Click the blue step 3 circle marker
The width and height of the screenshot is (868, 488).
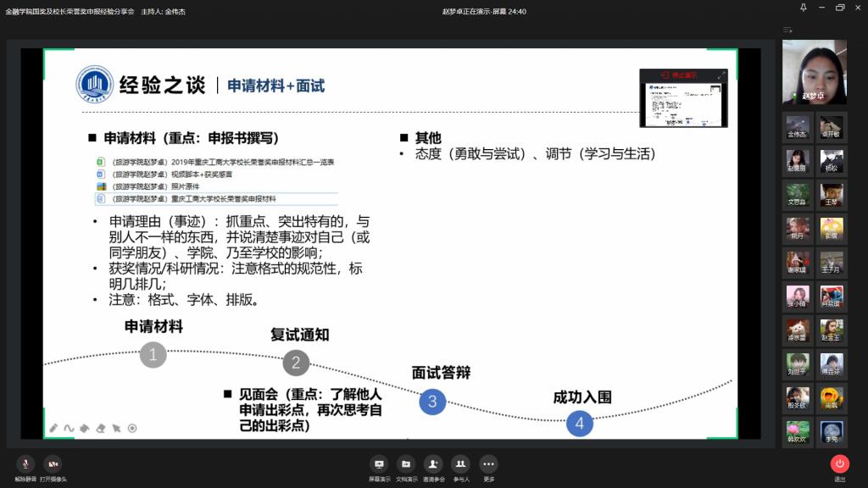431,402
